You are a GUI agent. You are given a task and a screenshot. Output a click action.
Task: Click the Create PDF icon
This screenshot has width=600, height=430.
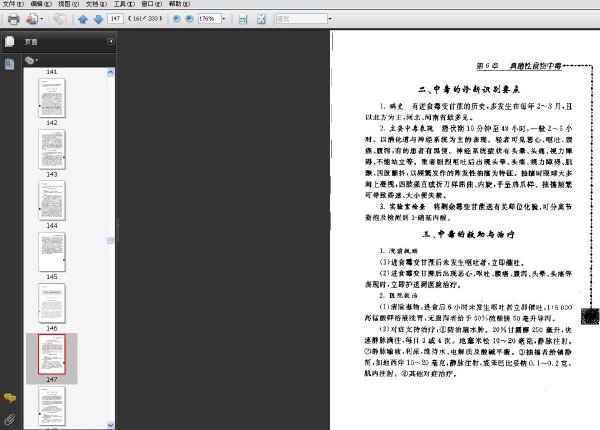coord(32,19)
